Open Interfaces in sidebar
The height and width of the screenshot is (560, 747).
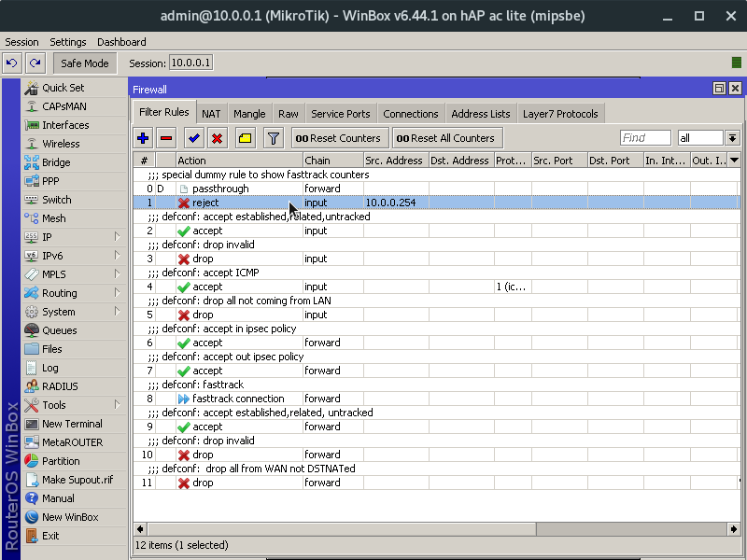click(75, 125)
